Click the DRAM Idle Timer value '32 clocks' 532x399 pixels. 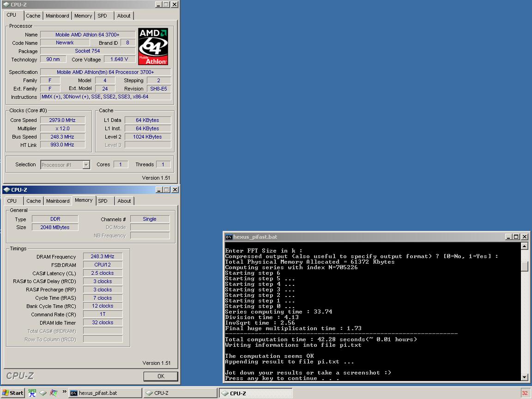click(103, 323)
